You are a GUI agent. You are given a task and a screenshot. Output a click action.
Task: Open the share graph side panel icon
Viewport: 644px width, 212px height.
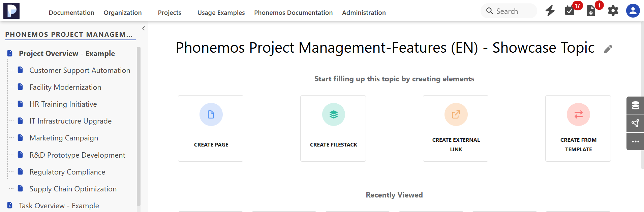pyautogui.click(x=635, y=123)
